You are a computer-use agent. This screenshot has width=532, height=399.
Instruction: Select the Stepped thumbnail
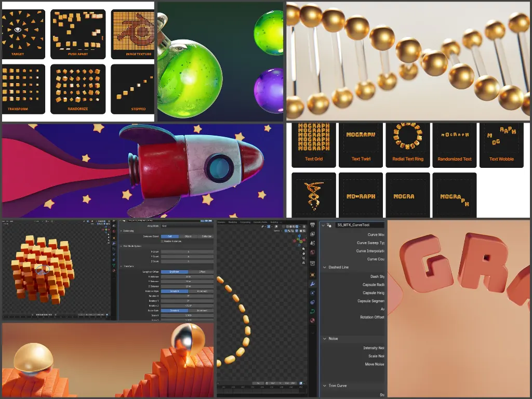132,89
